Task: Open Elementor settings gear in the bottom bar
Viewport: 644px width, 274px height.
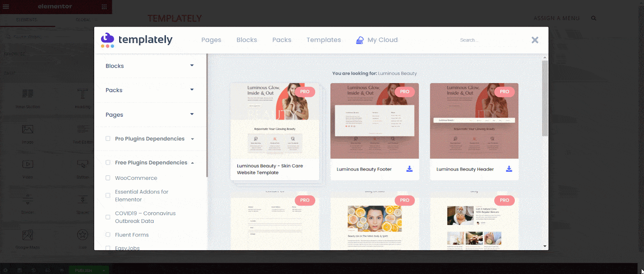Action: [x=6, y=270]
